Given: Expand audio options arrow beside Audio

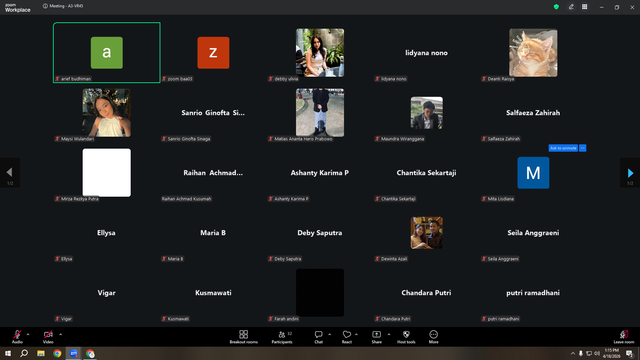Looking at the screenshot, I should (28, 334).
